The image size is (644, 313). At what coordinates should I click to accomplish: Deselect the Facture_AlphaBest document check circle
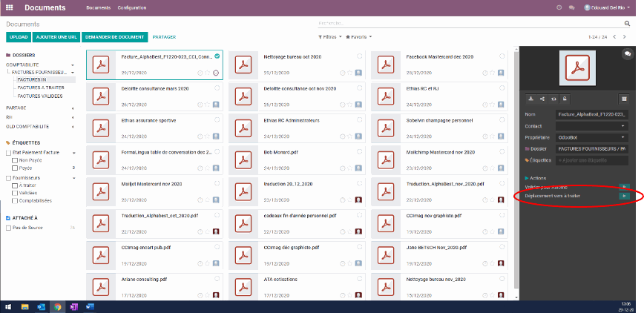click(217, 56)
